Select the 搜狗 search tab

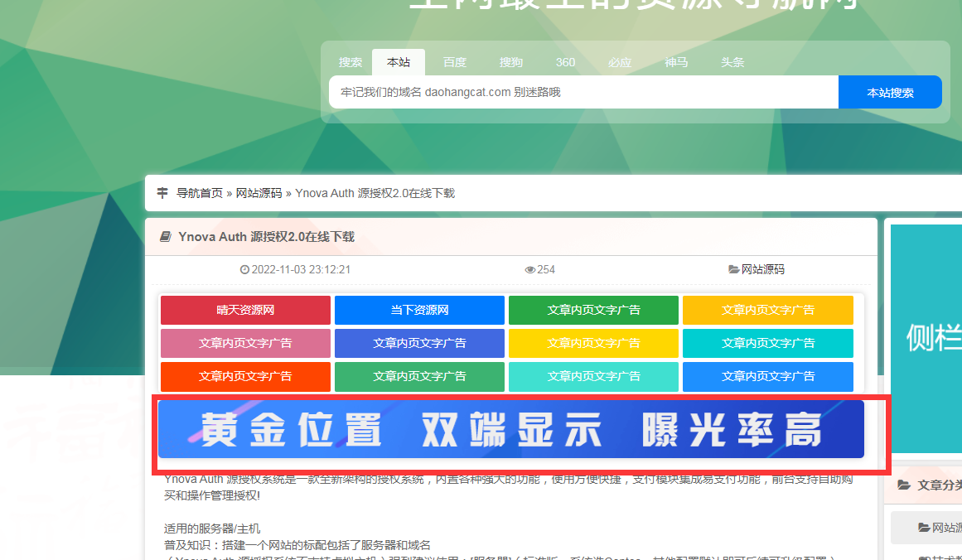[510, 62]
